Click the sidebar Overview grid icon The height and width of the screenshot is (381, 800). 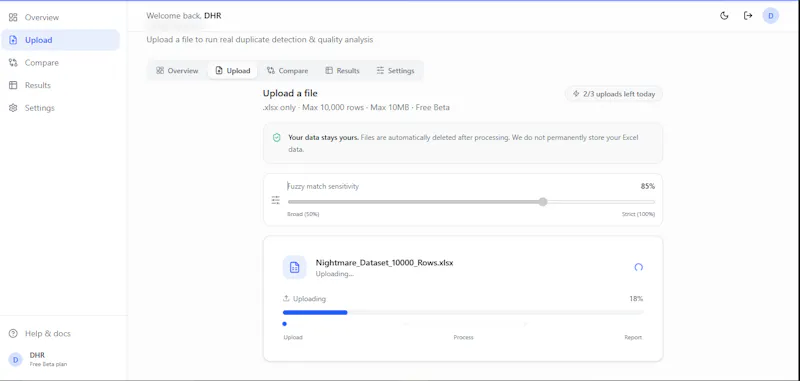[13, 17]
